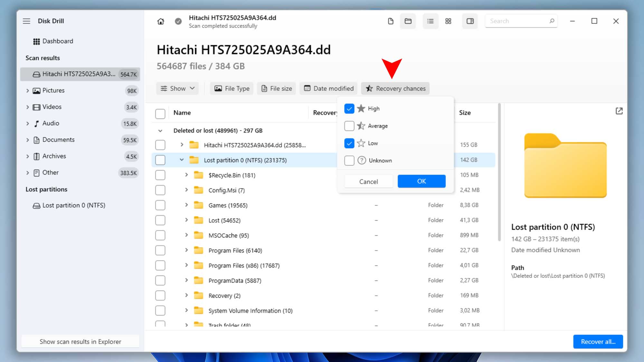Collapse the Deleted or lost group
The image size is (644, 362).
(160, 131)
